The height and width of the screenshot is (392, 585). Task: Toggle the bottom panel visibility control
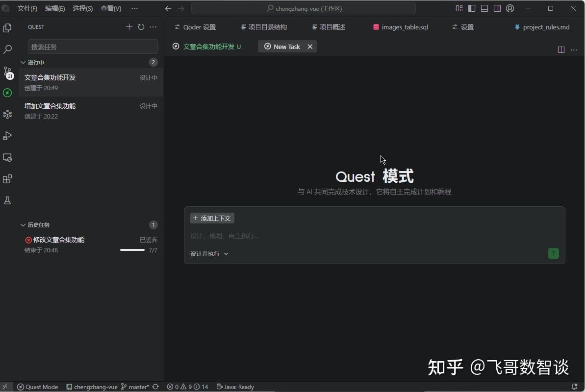pos(484,8)
